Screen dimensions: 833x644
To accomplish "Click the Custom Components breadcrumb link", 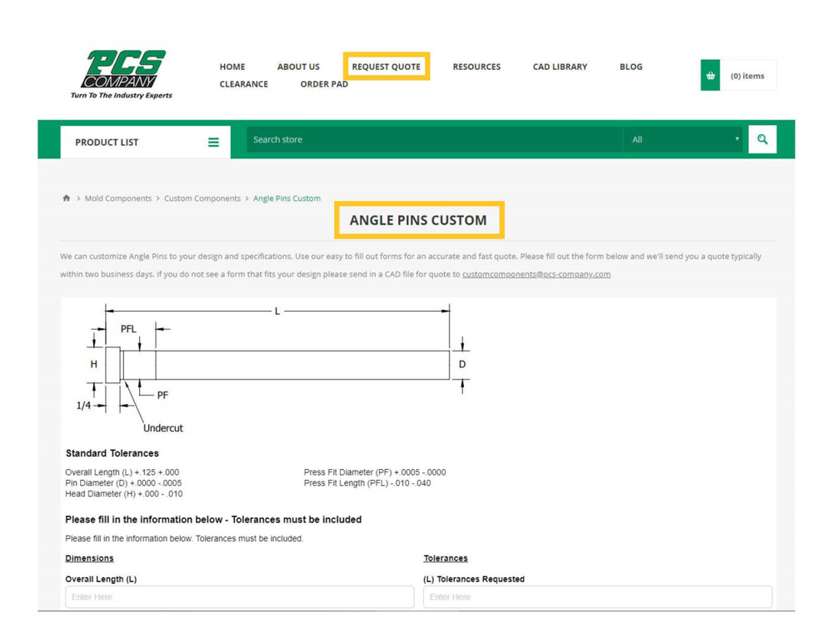I will tap(202, 198).
